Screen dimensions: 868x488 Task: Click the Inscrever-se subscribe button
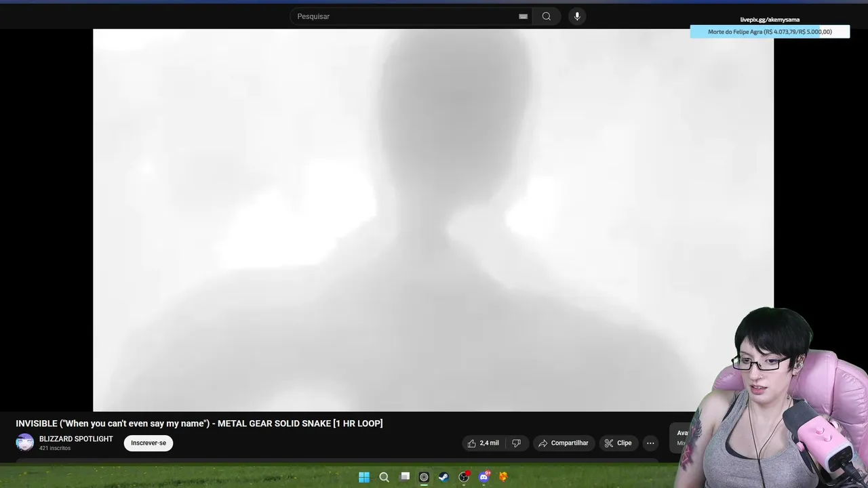pyautogui.click(x=149, y=443)
